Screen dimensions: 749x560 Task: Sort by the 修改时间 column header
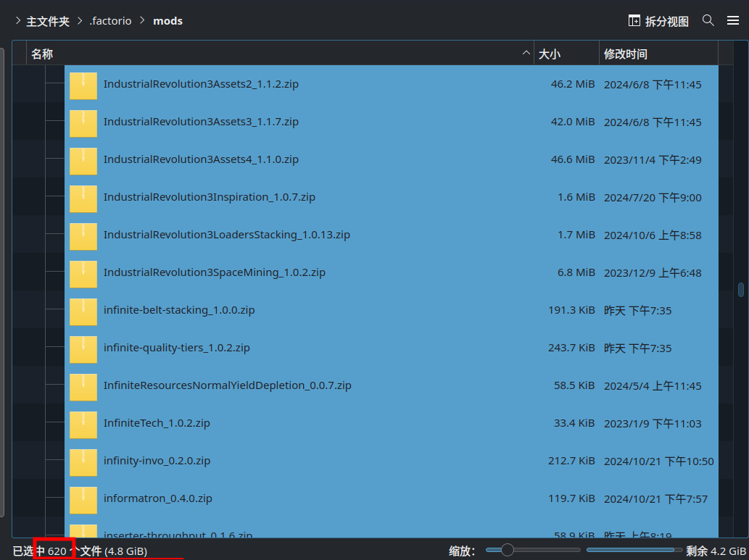(x=658, y=54)
